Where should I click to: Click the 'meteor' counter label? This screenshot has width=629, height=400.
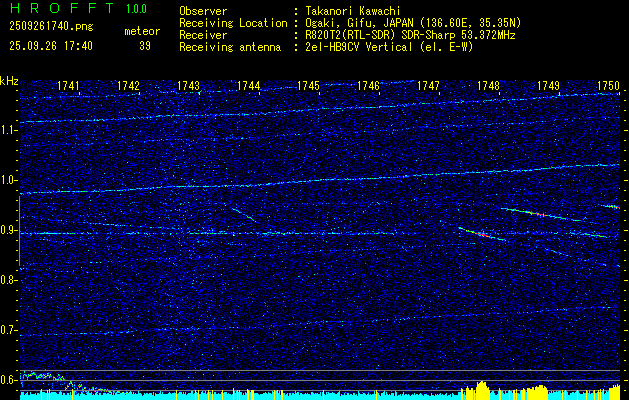[142, 31]
